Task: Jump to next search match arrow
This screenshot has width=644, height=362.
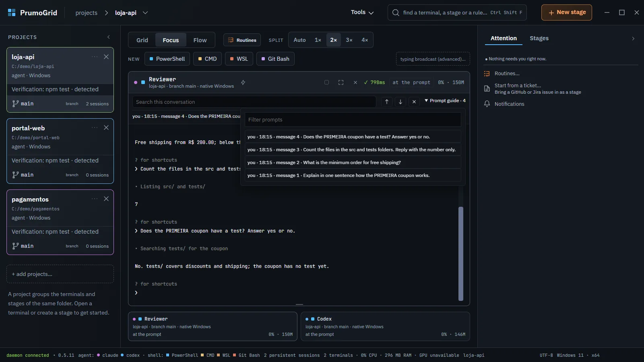Action: tap(400, 102)
